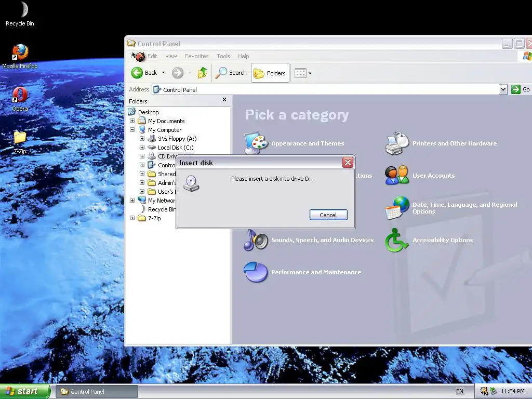Click the Printers and Other Hardware icon
Viewport: 532px width, 399px height.
397,143
